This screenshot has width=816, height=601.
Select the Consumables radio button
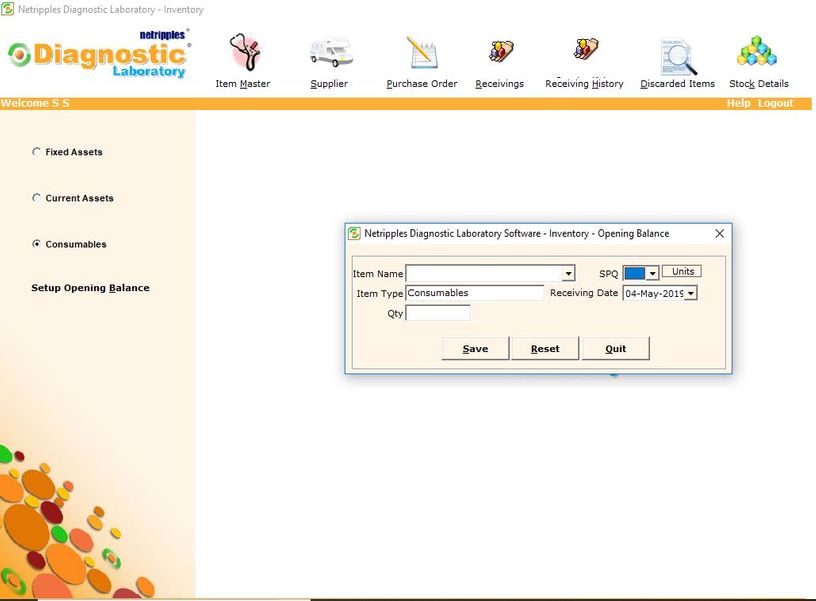(36, 244)
